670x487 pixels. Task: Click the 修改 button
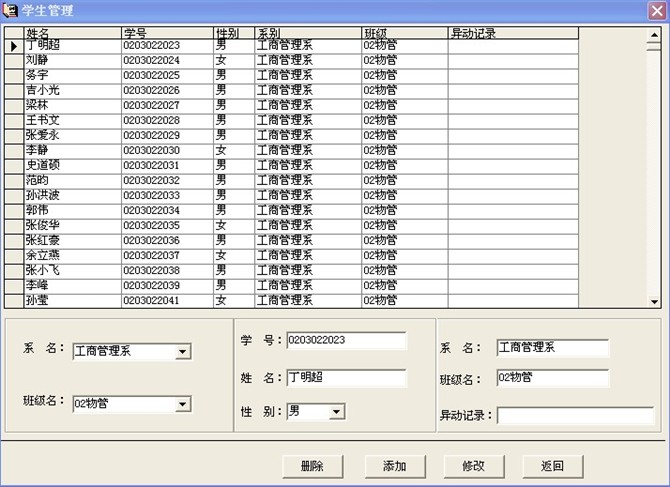(473, 466)
